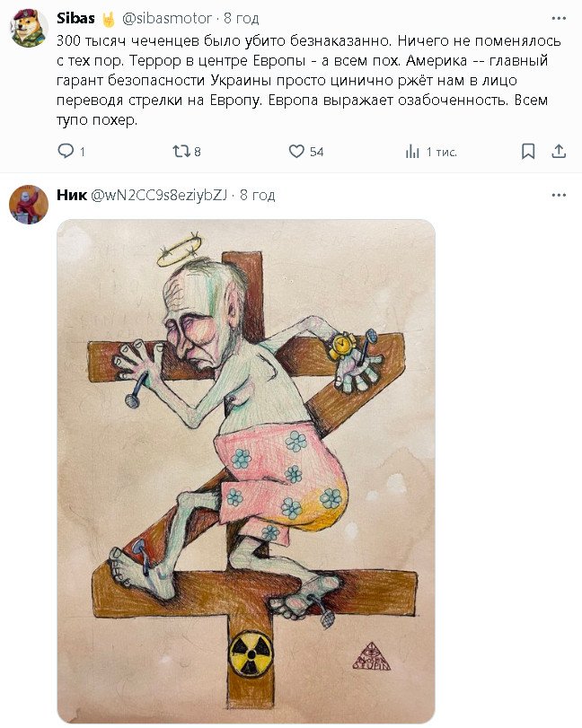Viewport: 582px width, 728px height.
Task: Click the '8 год' timestamp on Ник's tweet
Action: [258, 195]
